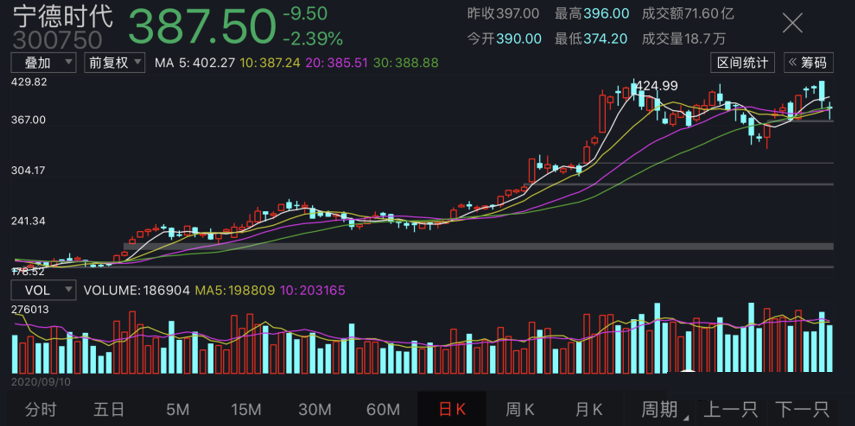Click the 昨收 397.00 value

[503, 14]
